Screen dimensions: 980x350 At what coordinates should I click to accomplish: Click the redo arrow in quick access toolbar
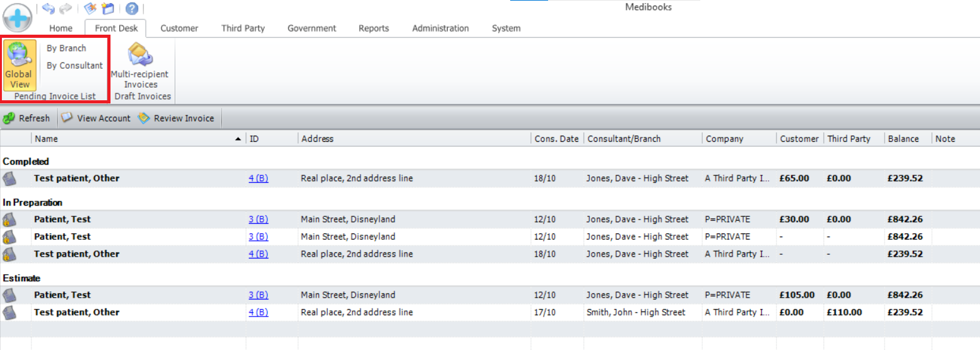tap(65, 8)
